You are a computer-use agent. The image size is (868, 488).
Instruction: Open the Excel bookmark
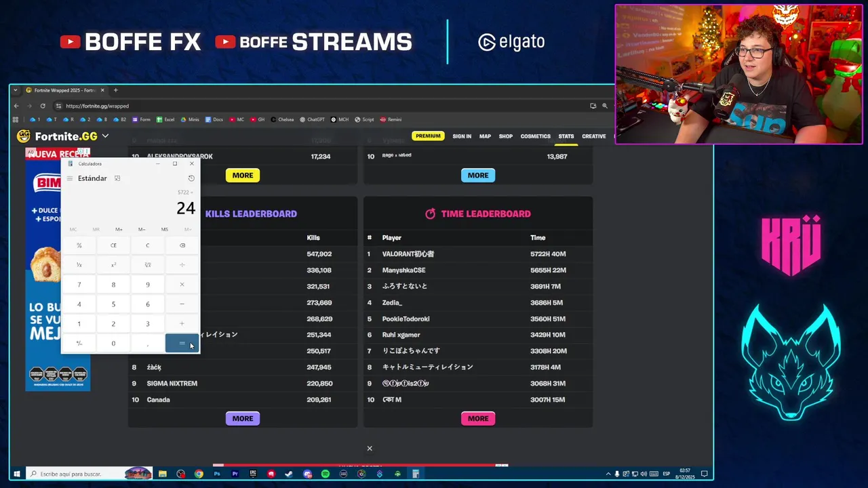165,119
